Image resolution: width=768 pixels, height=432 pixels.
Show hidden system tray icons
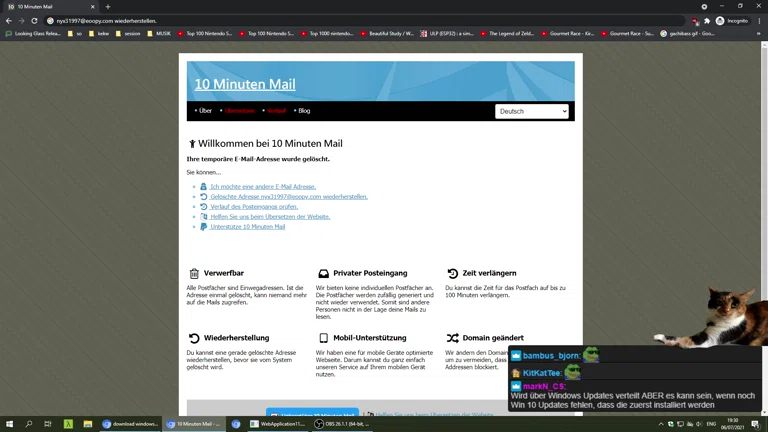(661, 424)
